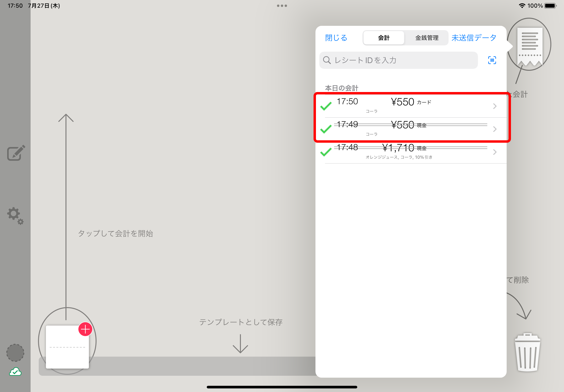Close the panel with 閉じる
The width and height of the screenshot is (564, 392).
point(336,38)
